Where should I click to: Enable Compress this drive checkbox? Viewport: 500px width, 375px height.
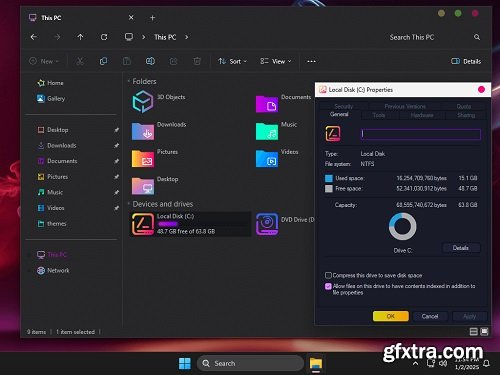328,275
